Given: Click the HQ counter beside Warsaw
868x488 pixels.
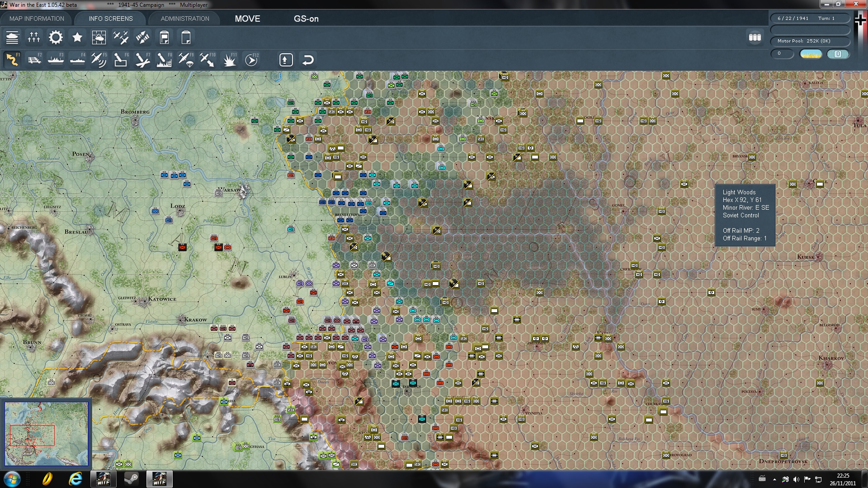Looking at the screenshot, I should click(218, 193).
